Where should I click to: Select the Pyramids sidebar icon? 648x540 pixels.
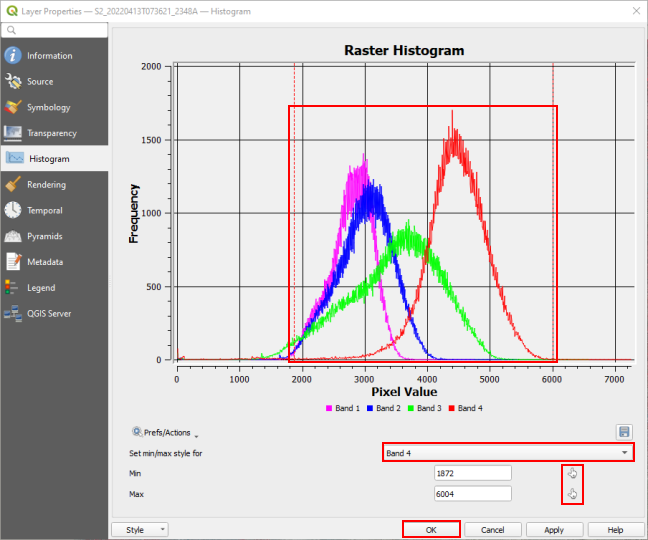(x=13, y=237)
